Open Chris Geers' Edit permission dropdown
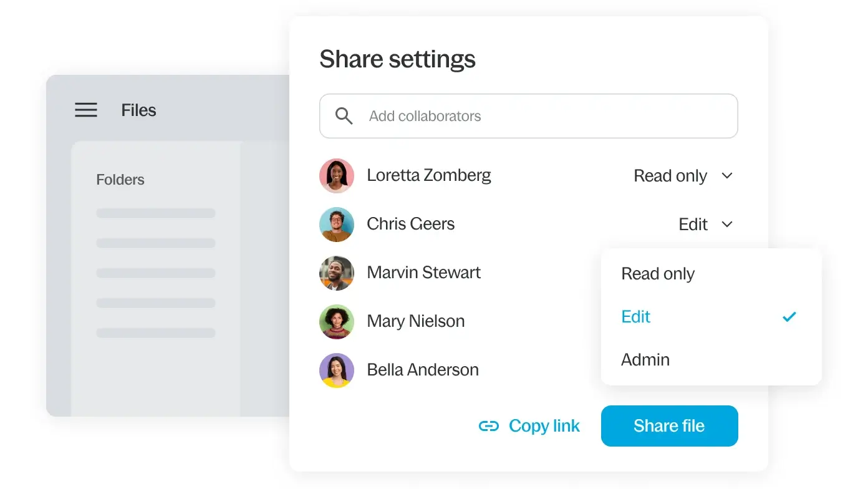868x489 pixels. 705,225
